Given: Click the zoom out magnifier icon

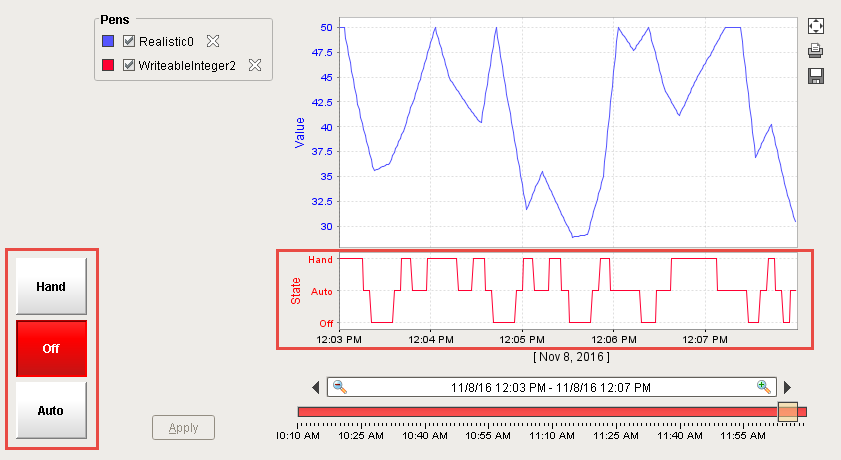Looking at the screenshot, I should click(x=339, y=387).
